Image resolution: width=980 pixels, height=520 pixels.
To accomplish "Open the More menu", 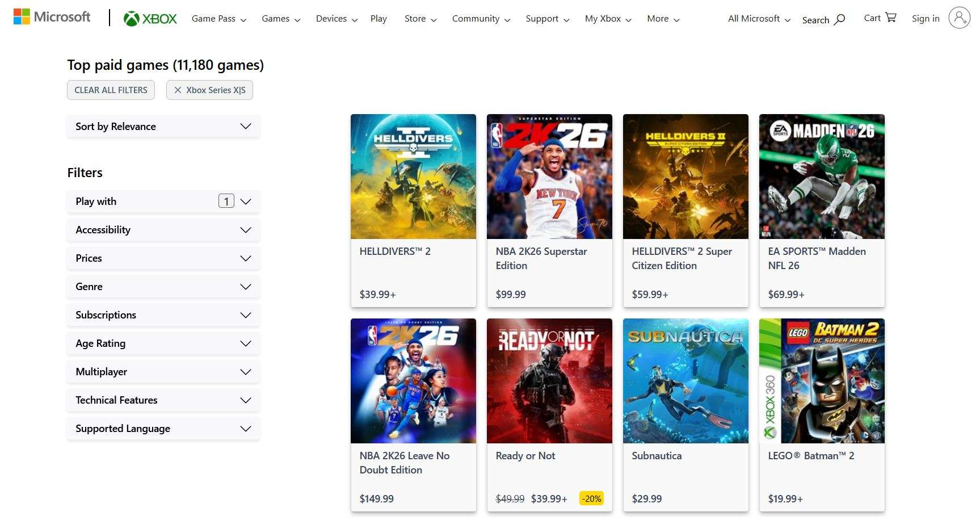I will tap(663, 19).
